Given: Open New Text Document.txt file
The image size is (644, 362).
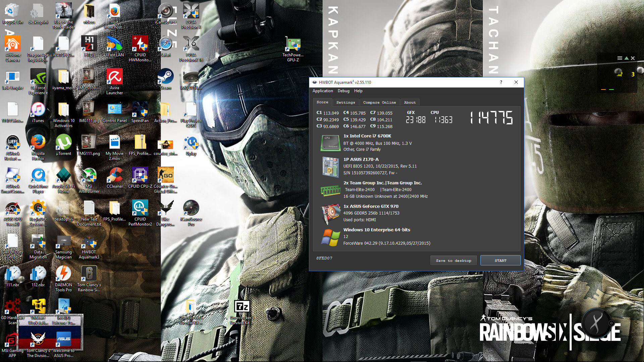Looking at the screenshot, I should [89, 213].
